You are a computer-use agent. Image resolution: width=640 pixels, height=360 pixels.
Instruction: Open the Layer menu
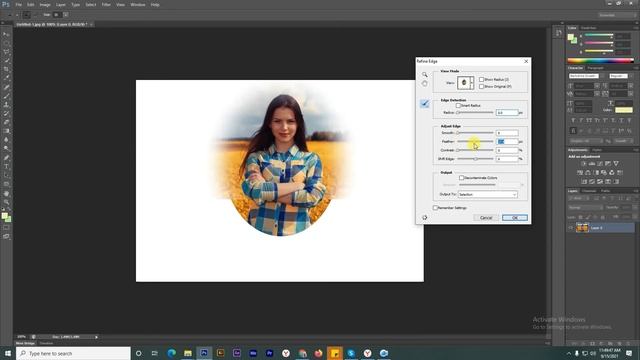click(61, 4)
